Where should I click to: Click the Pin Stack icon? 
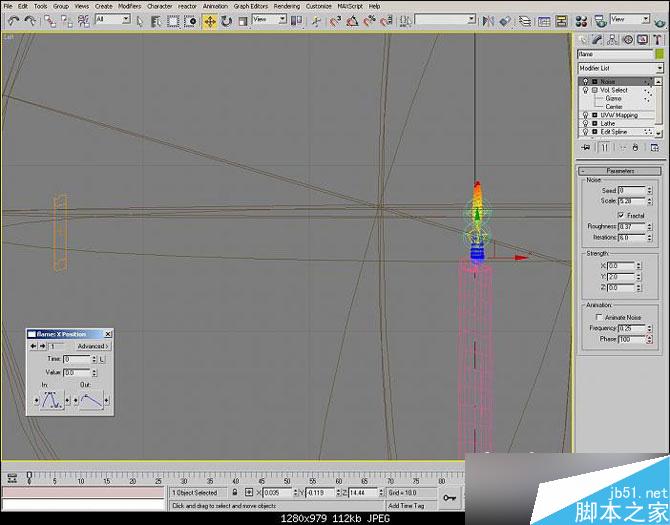(x=585, y=147)
